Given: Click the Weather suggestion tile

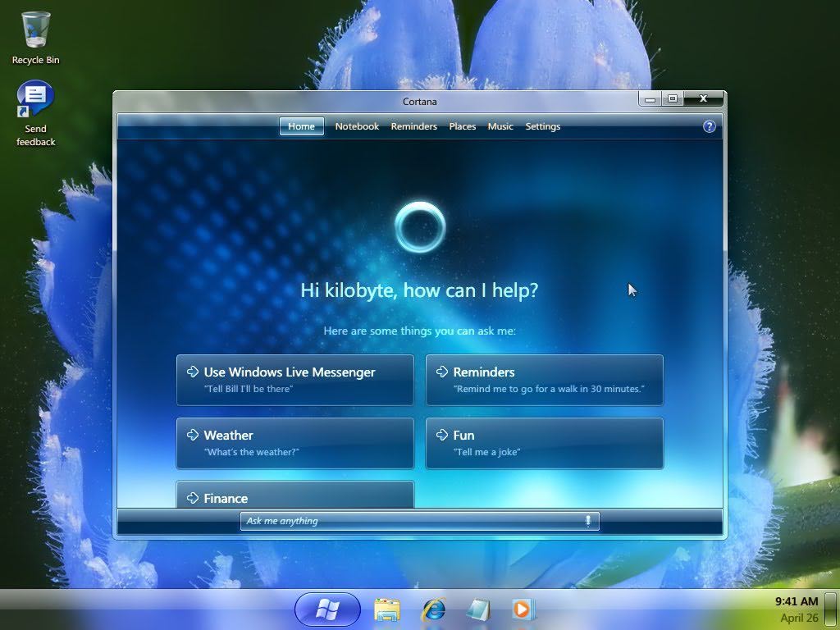Looking at the screenshot, I should (295, 443).
